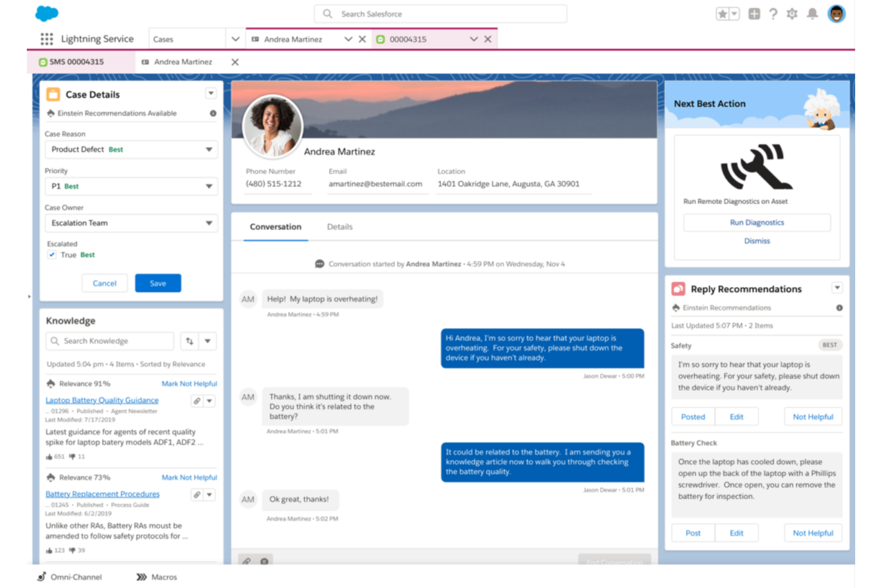The height and width of the screenshot is (588, 882).
Task: Click Mark Not Helpful on Laptop Battery Quality Guidance
Action: click(189, 384)
